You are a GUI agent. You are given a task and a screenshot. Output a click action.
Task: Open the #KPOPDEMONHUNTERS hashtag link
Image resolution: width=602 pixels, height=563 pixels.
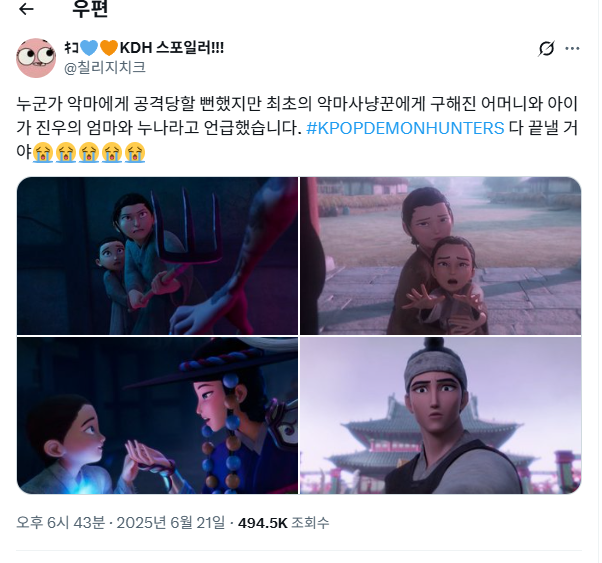click(x=405, y=128)
